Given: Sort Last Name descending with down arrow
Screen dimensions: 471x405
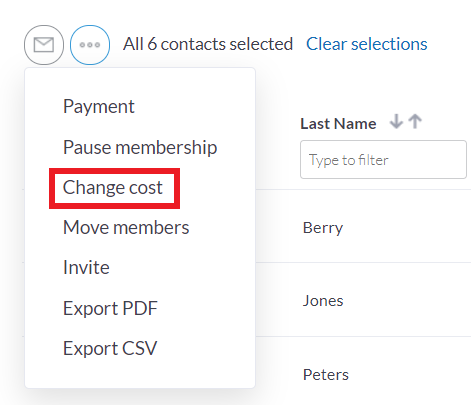Looking at the screenshot, I should coord(396,121).
